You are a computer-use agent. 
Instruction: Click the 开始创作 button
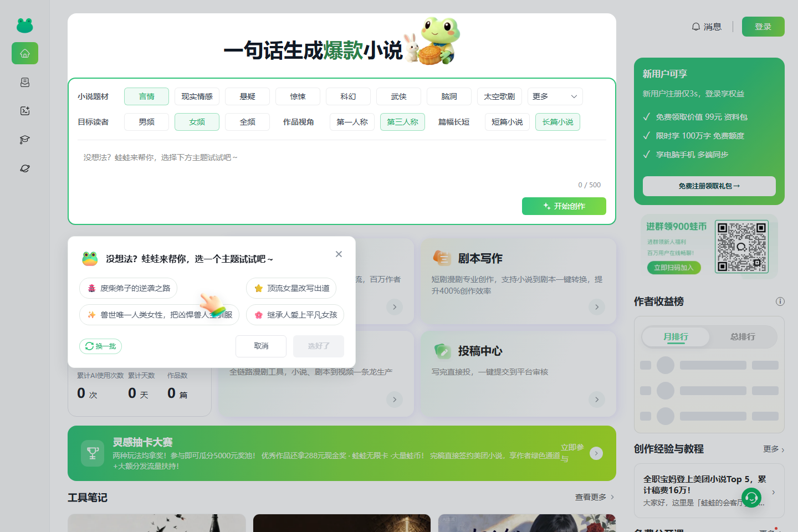pyautogui.click(x=564, y=206)
